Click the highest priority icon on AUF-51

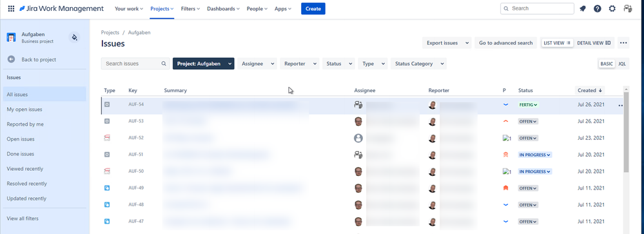coord(505,155)
